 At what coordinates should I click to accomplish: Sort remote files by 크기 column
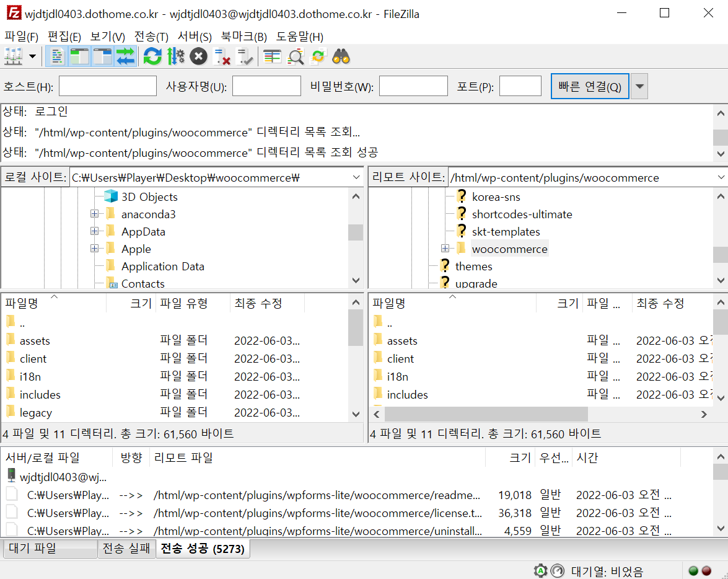559,303
